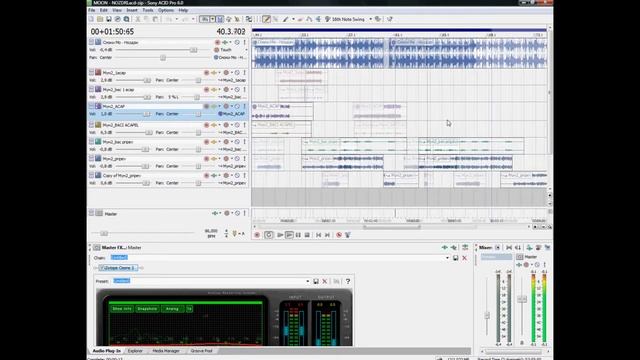Screen dimensions: 640x360
Task: Stop playback in transport bar
Action: click(x=307, y=235)
